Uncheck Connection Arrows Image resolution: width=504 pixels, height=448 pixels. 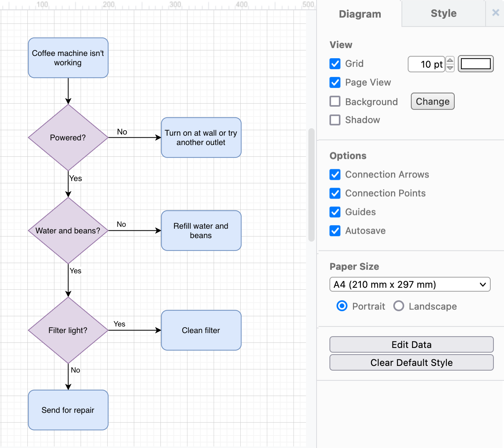[x=335, y=175]
